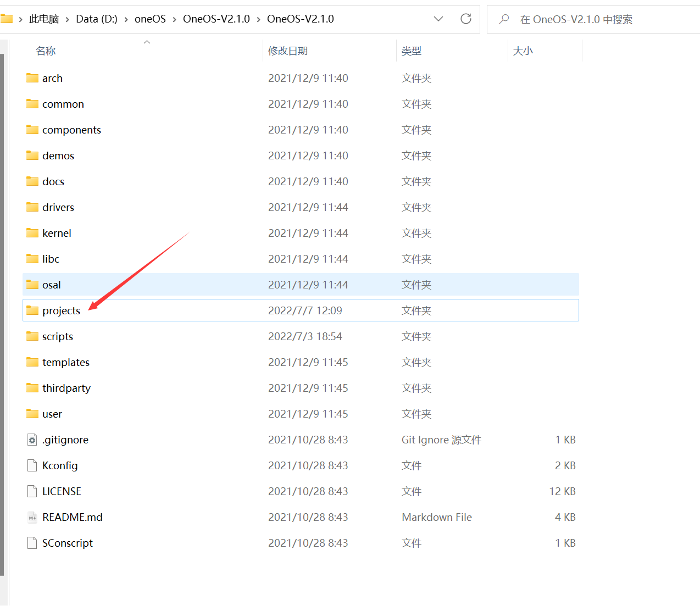
Task: Select the drivers folder icon
Action: point(32,207)
